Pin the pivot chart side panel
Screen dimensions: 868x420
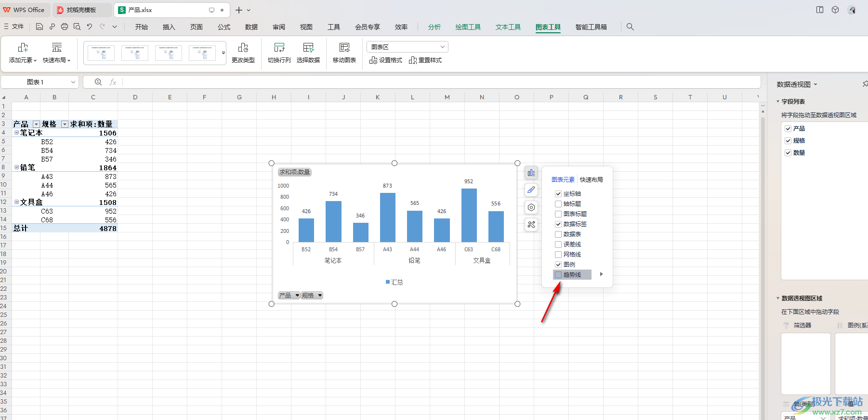click(x=865, y=84)
